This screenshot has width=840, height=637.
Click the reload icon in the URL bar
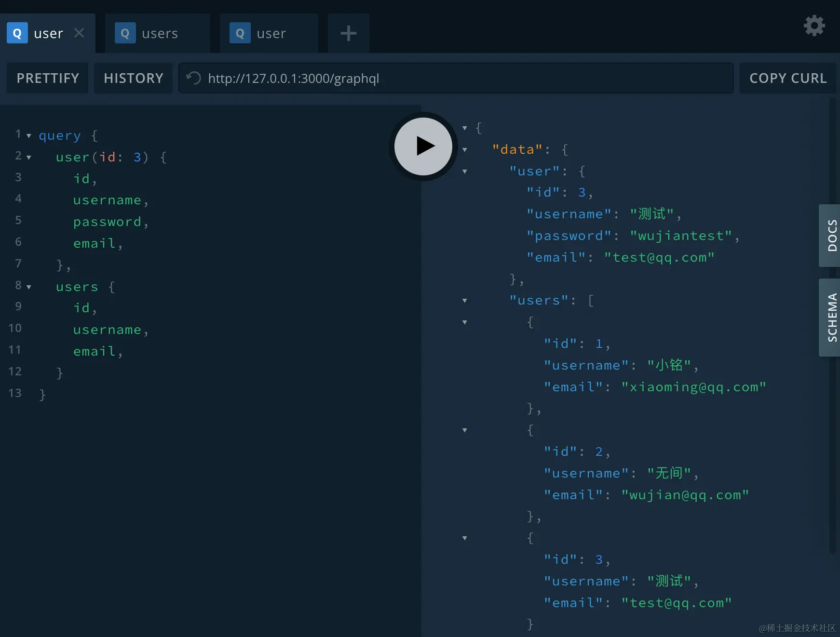point(193,78)
